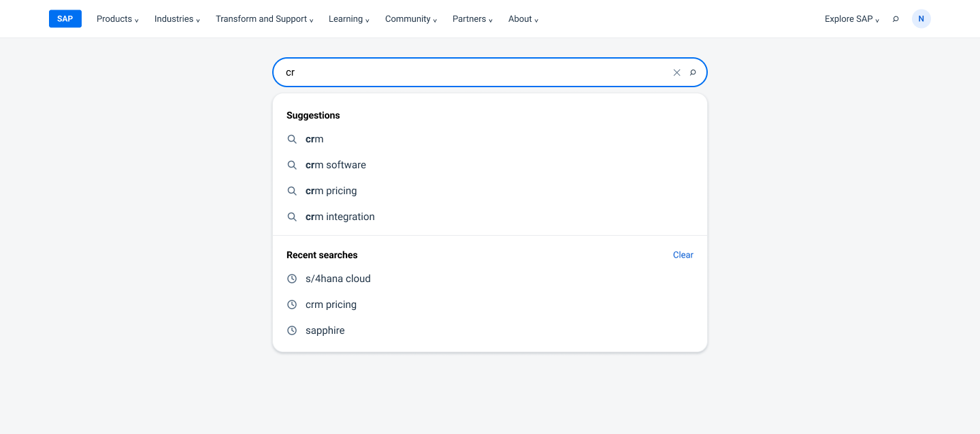
Task: Click the clock icon beside sapphire
Action: click(x=292, y=330)
